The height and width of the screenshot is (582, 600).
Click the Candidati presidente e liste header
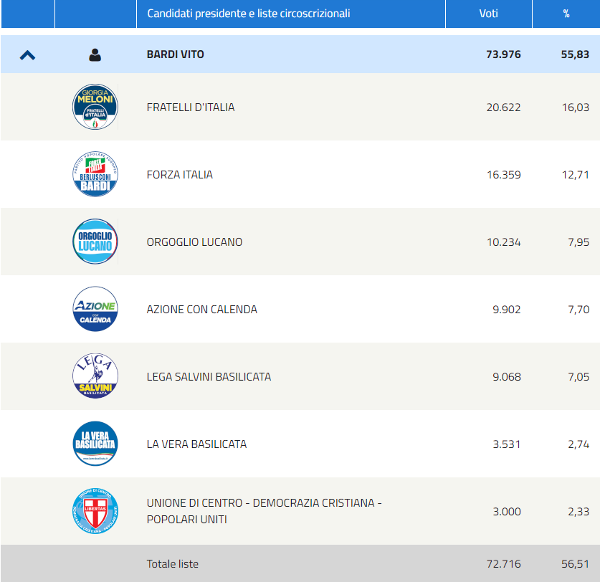click(x=248, y=13)
